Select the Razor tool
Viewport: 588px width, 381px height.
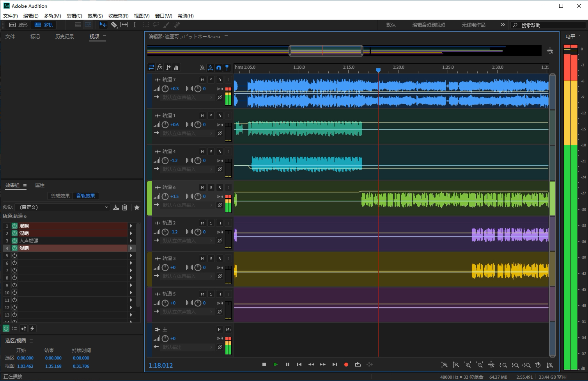(114, 25)
